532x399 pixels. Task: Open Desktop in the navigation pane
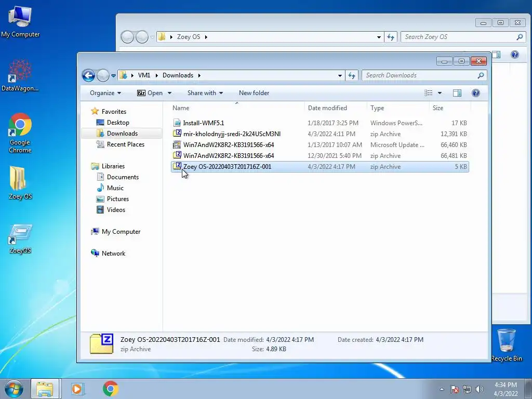[x=118, y=123]
